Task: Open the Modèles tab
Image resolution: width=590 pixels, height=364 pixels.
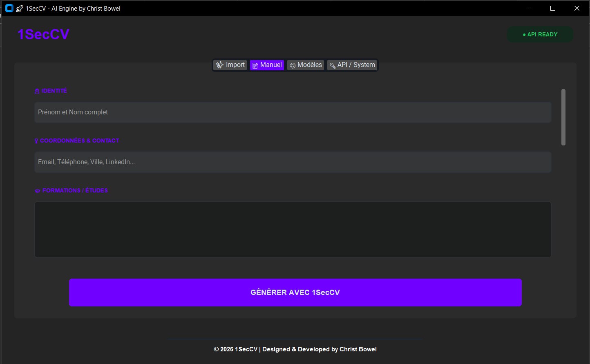Action: (310, 65)
